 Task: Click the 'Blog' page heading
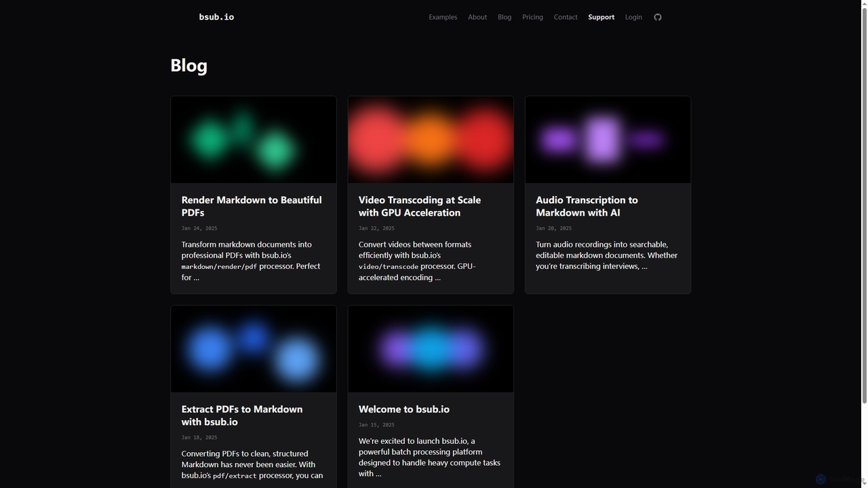click(189, 65)
